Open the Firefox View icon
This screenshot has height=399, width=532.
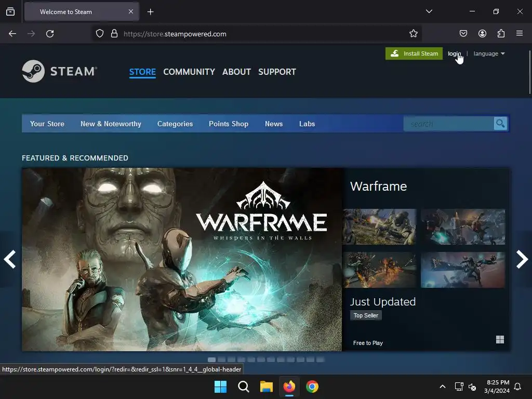point(10,12)
